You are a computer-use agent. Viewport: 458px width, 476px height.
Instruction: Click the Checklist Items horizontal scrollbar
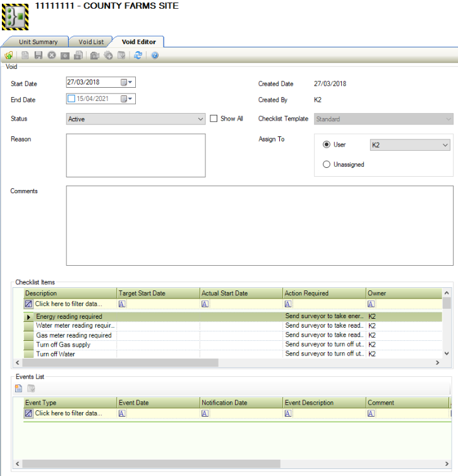[120, 363]
